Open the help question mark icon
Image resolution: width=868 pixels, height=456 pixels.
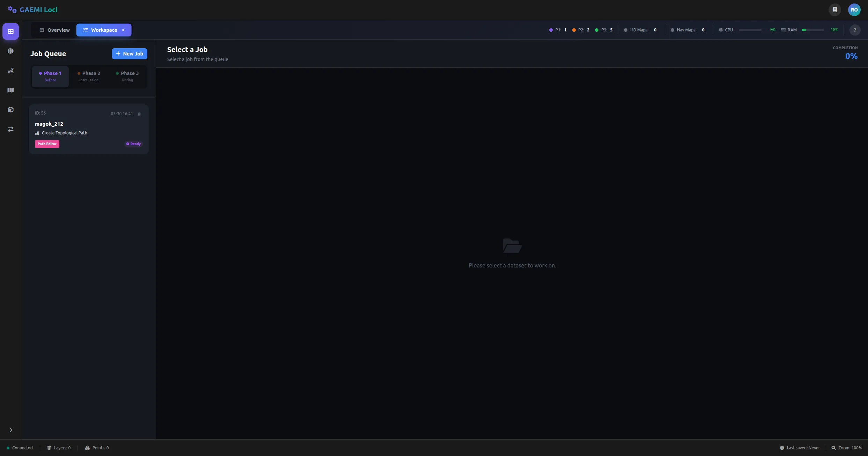pos(855,30)
